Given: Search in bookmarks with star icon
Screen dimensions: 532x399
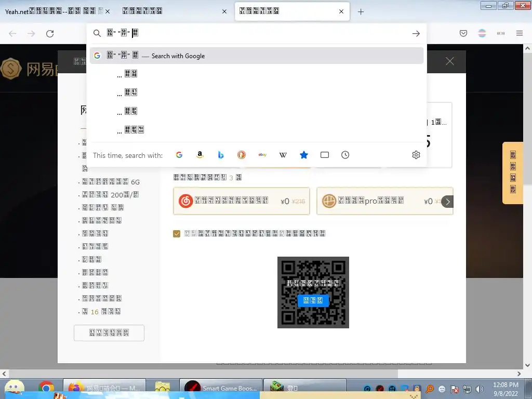Looking at the screenshot, I should (x=303, y=155).
